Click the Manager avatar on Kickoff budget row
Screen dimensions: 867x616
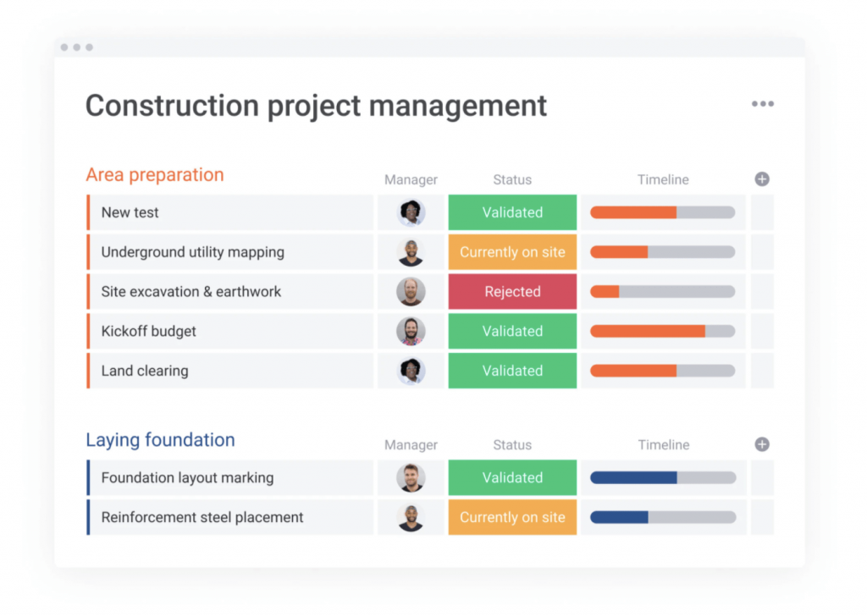point(411,331)
